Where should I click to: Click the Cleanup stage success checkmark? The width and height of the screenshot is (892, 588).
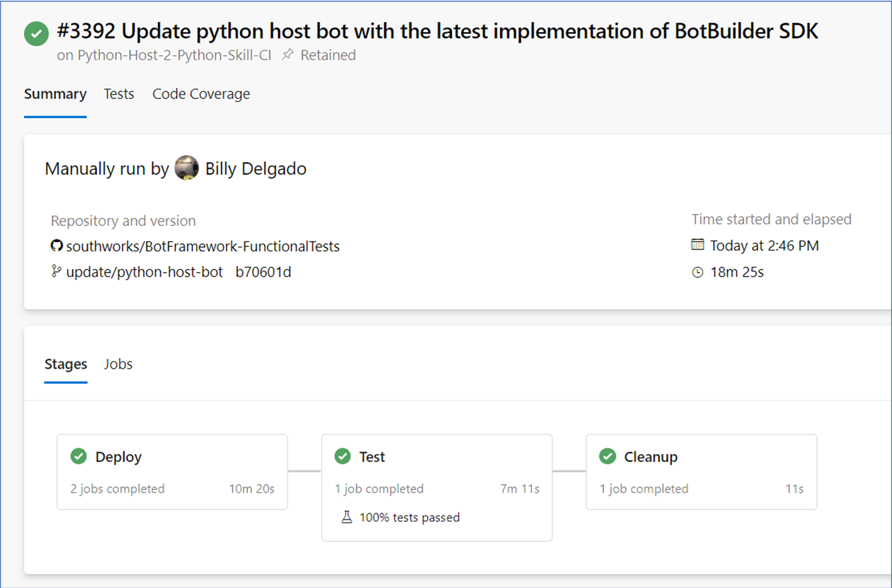(x=607, y=457)
